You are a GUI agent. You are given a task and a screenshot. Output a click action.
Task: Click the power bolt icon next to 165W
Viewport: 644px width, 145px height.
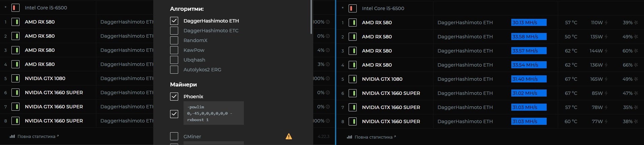pyautogui.click(x=606, y=79)
